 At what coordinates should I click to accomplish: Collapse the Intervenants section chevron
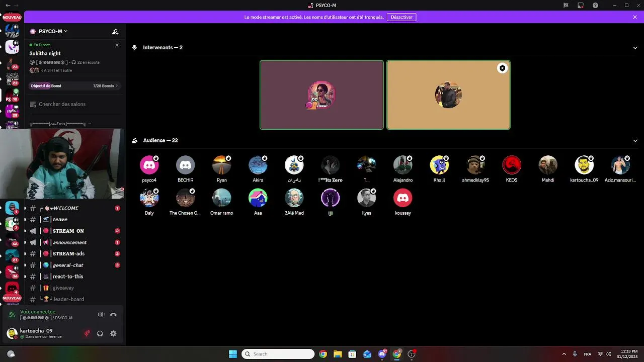[x=635, y=48]
